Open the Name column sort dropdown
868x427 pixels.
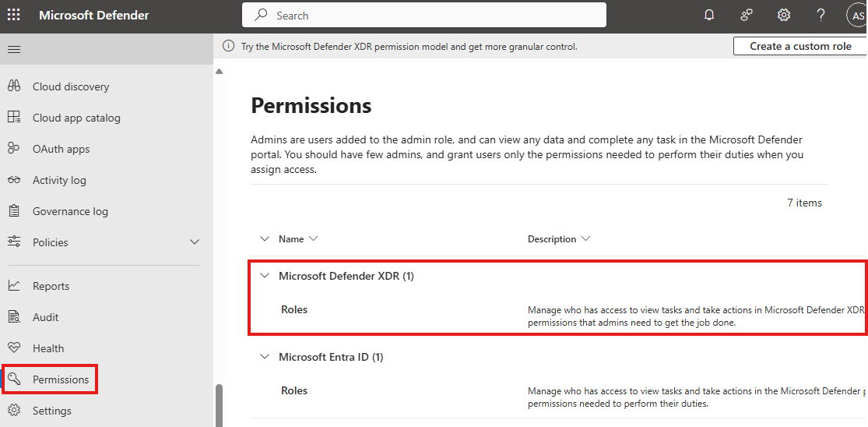pyautogui.click(x=313, y=238)
